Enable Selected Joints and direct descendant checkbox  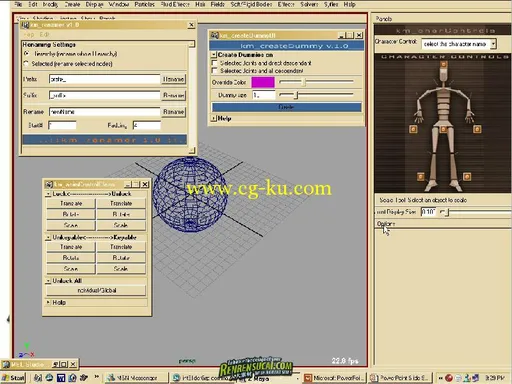214,63
